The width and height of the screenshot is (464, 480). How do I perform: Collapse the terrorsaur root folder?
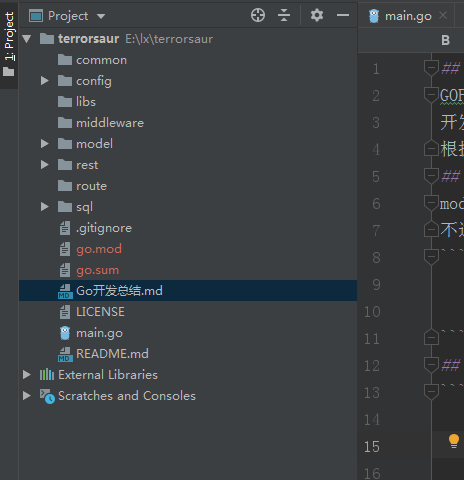[x=27, y=39]
